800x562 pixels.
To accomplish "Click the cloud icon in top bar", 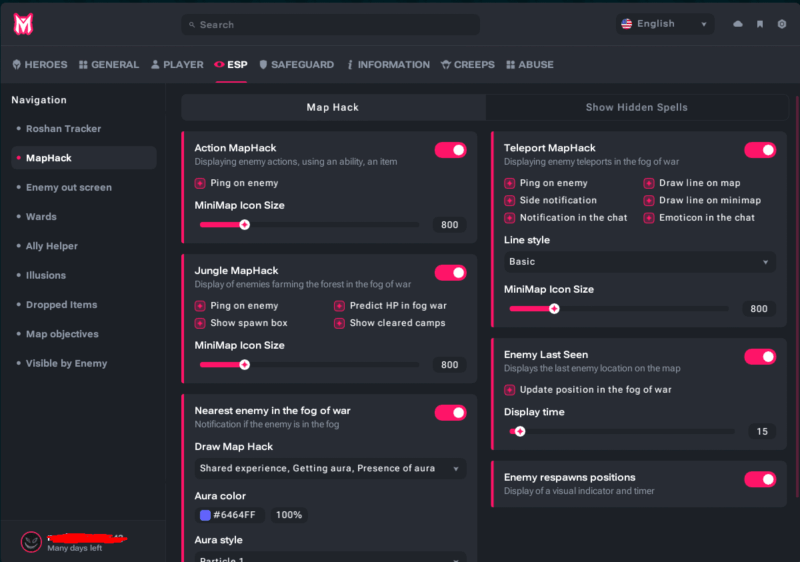I will point(738,24).
